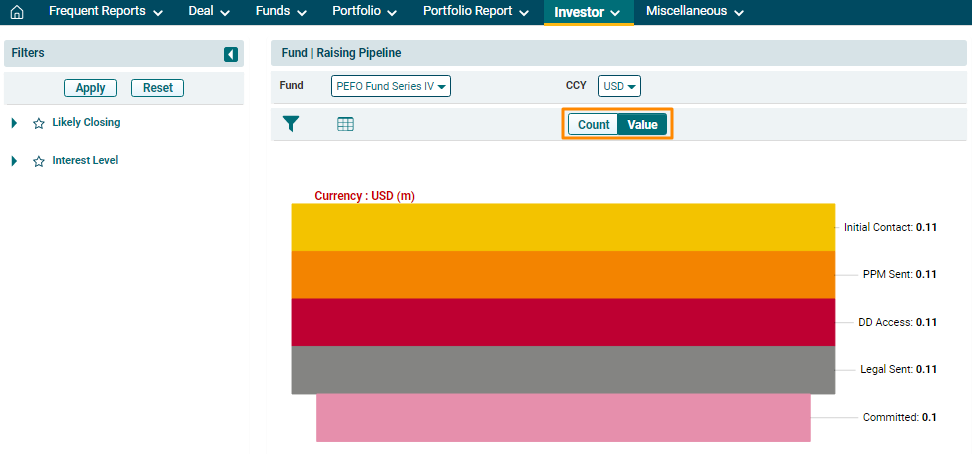Open the PEFO Fund Series IV dropdown
Screen dimensions: 972x454
tap(391, 86)
